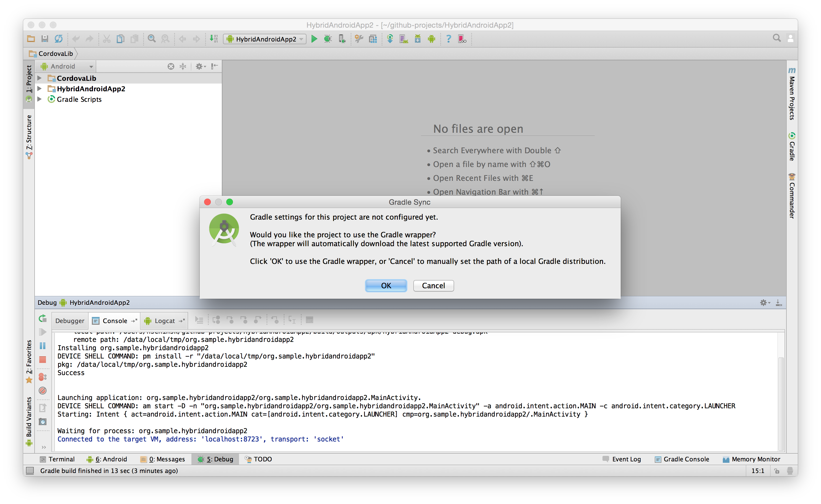Image resolution: width=821 pixels, height=504 pixels.
Task: Click the Search Everywhere magnifier icon
Action: tap(777, 38)
